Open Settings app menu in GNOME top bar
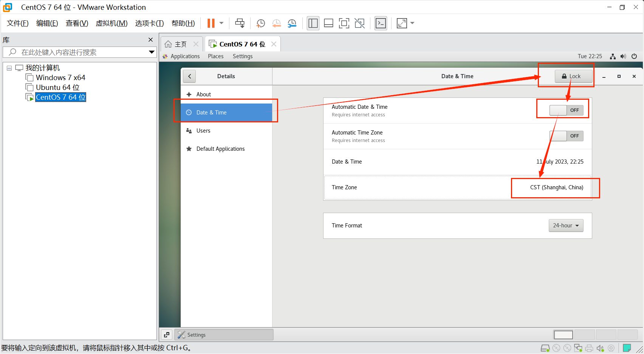The image size is (644, 354). (243, 56)
